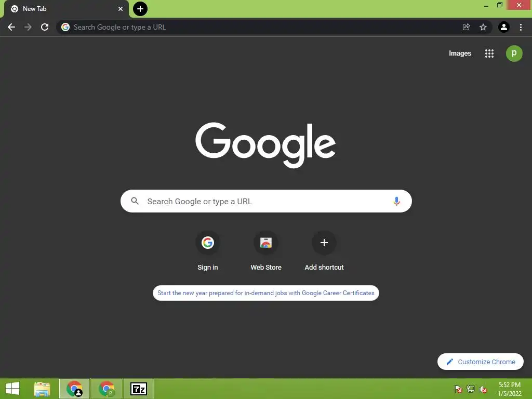Reload the page
The width and height of the screenshot is (532, 399).
45,27
